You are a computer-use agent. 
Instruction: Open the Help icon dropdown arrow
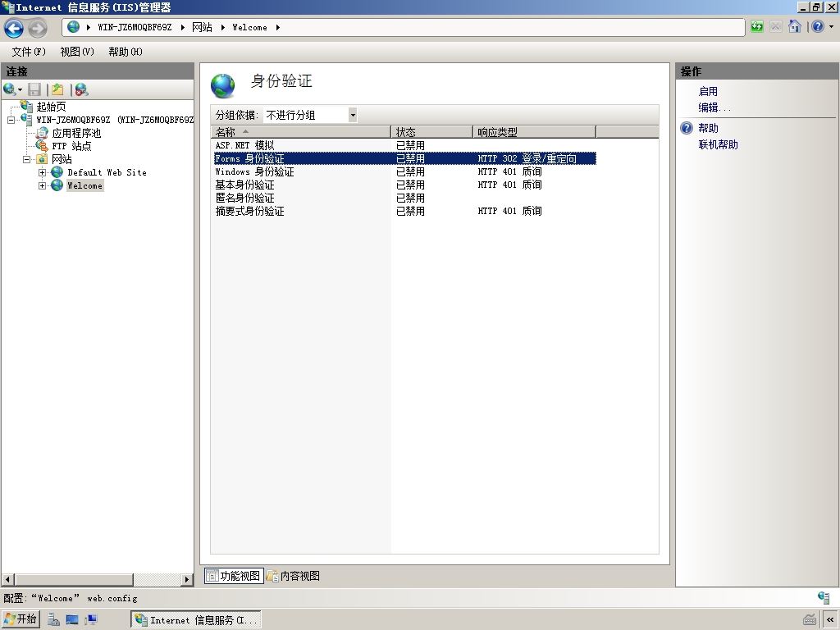point(832,27)
